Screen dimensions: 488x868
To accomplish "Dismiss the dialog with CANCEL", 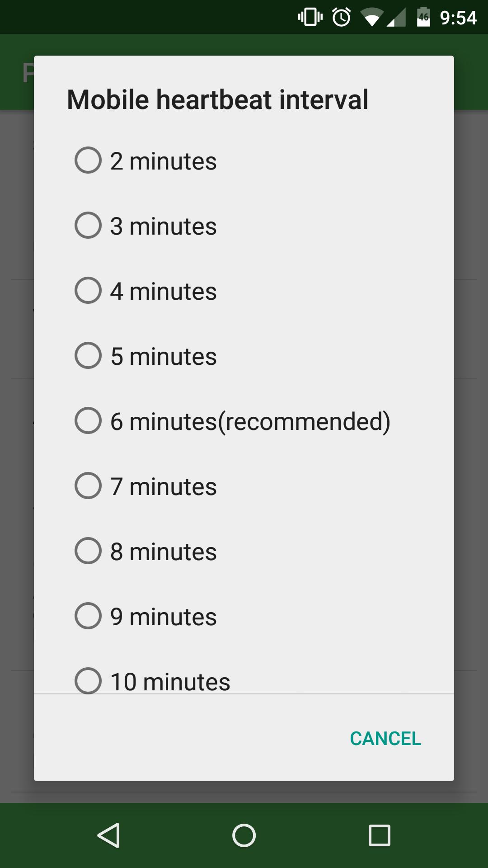I will click(x=385, y=737).
